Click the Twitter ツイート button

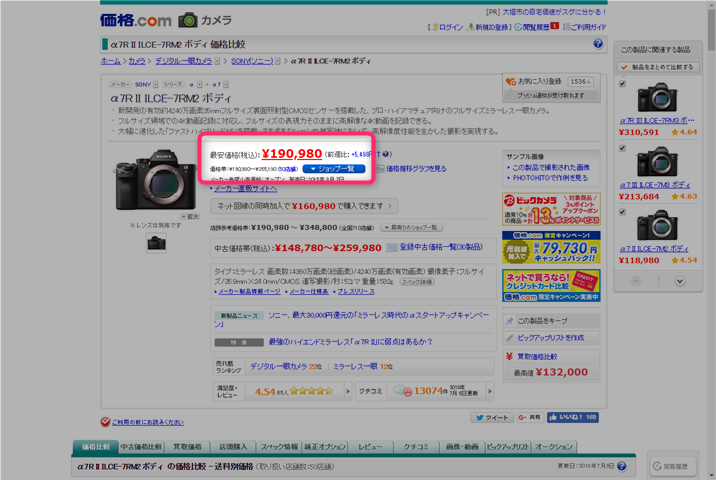[492, 417]
